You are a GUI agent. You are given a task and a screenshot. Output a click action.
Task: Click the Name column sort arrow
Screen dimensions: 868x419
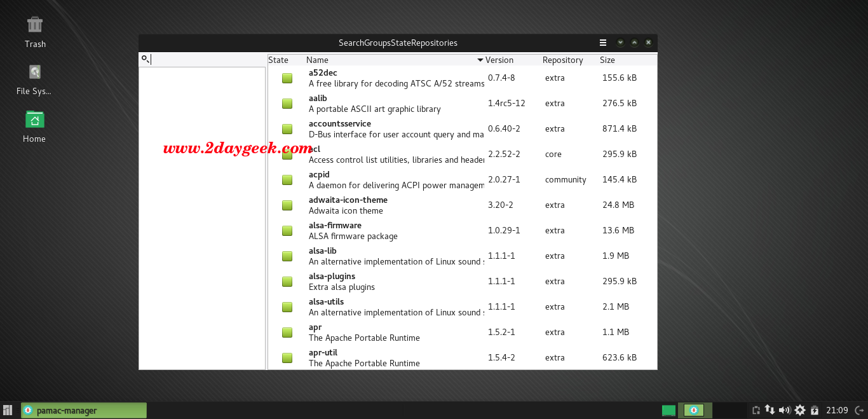480,60
